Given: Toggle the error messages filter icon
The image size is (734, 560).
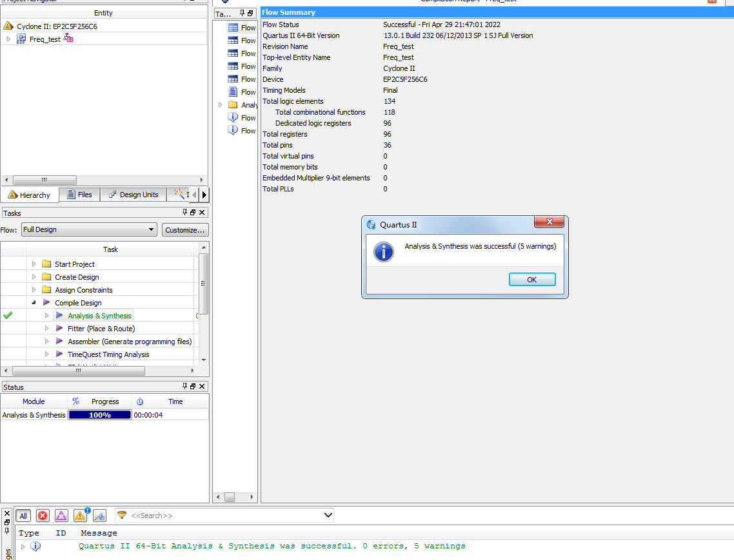Looking at the screenshot, I should tap(43, 516).
